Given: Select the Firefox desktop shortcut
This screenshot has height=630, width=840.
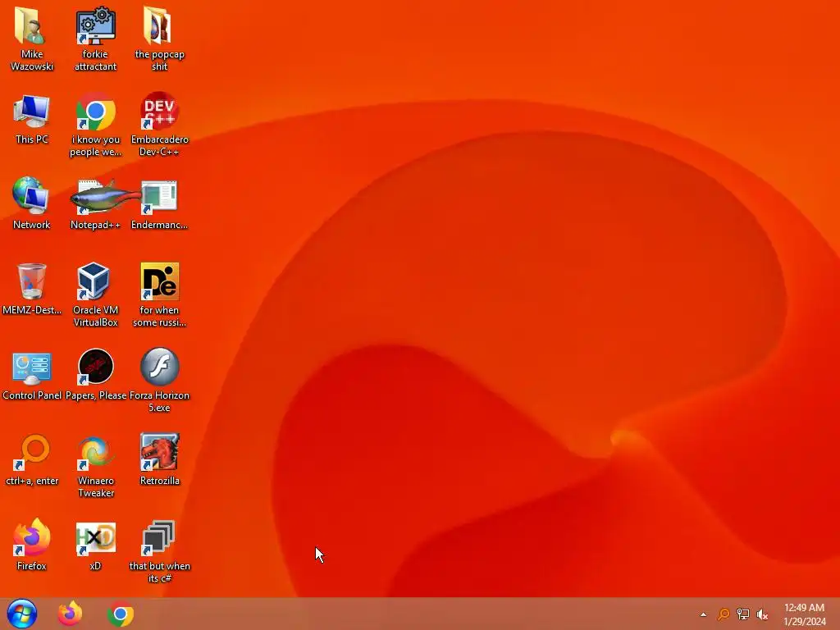Looking at the screenshot, I should point(32,536).
